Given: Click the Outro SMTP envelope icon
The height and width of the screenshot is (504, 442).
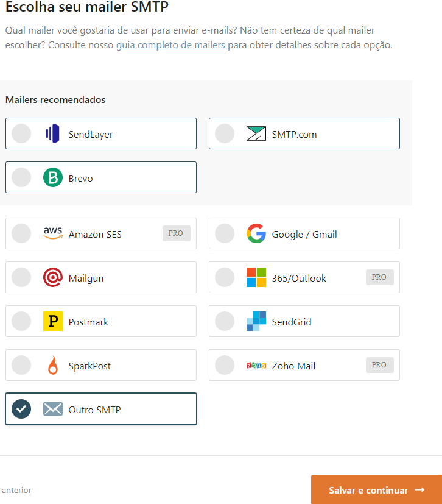Looking at the screenshot, I should [53, 409].
